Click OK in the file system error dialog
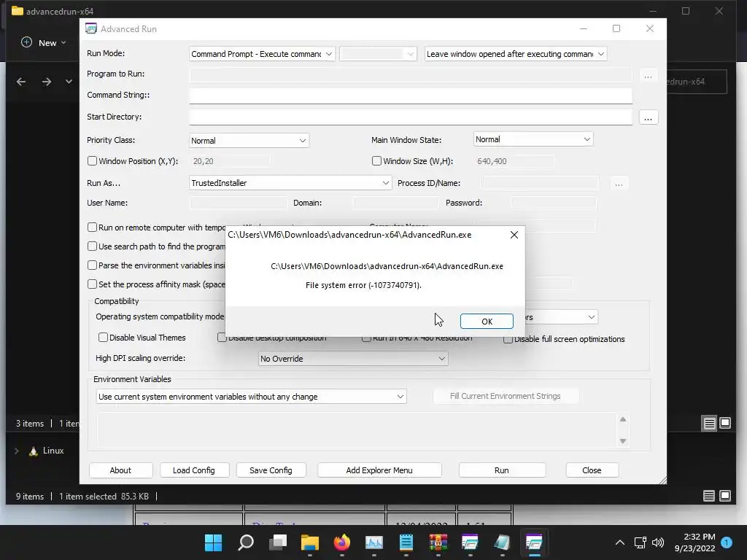 coord(487,322)
